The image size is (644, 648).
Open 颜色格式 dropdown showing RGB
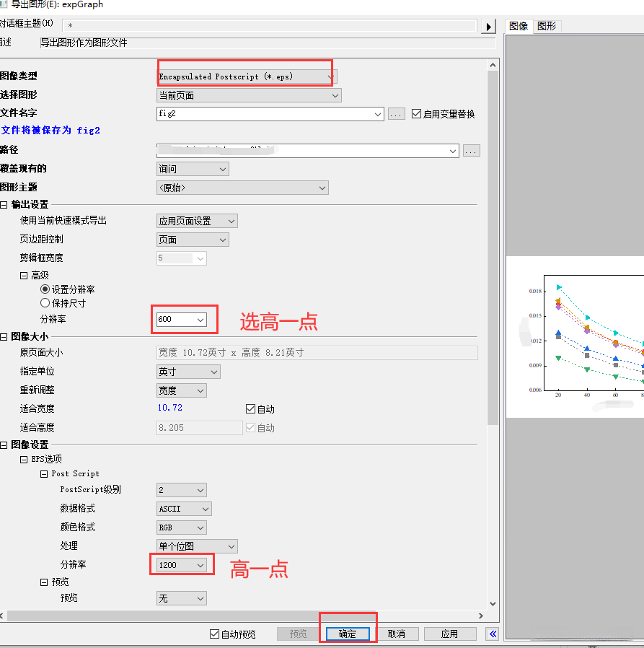[x=181, y=527]
